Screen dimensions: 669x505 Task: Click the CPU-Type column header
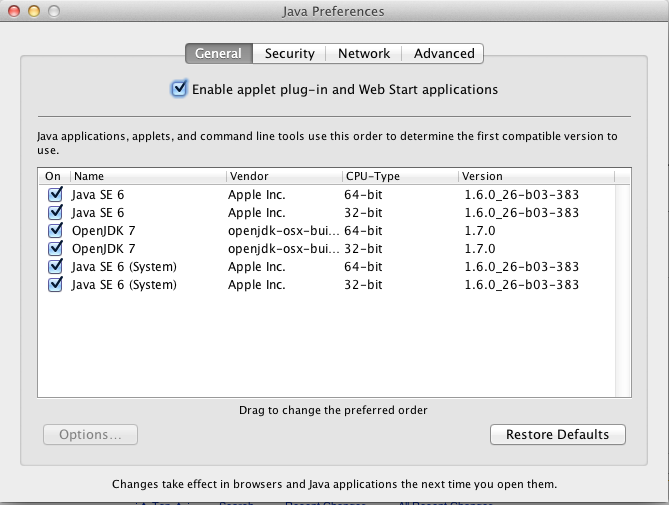pos(400,176)
